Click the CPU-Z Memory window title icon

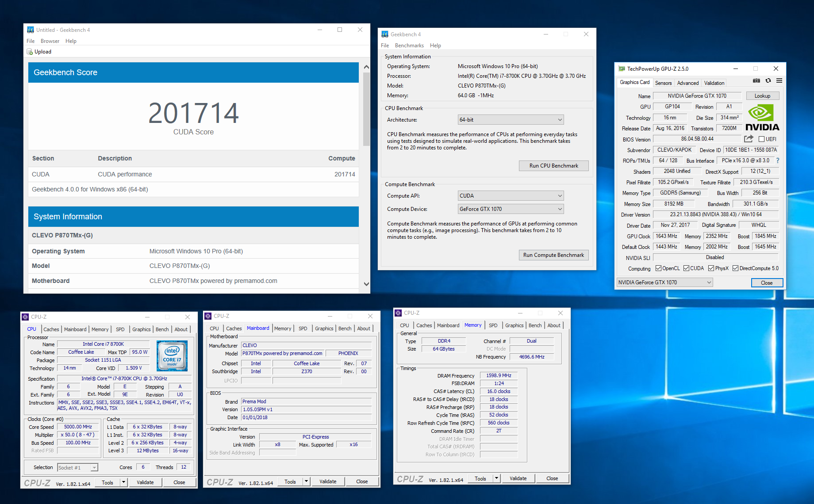pos(398,313)
